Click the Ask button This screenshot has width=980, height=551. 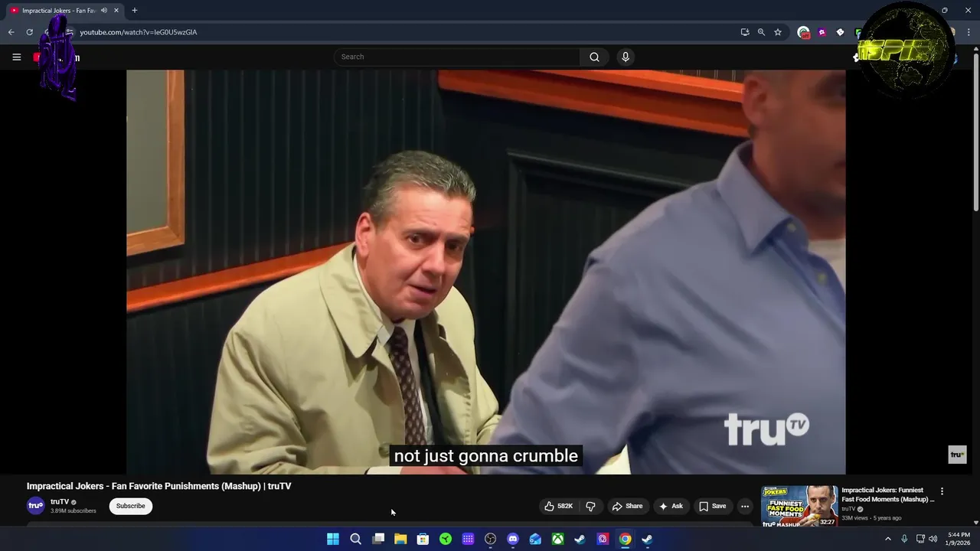(671, 506)
